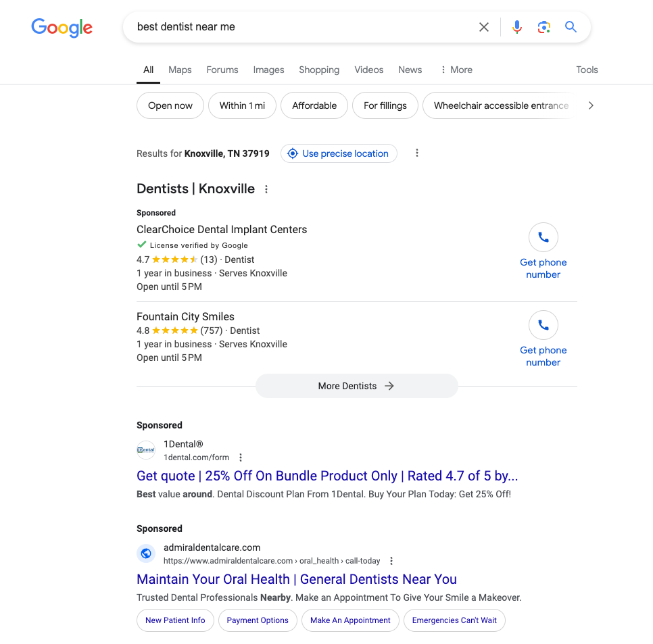
Task: Start voice search with the microphone icon
Action: coord(517,27)
